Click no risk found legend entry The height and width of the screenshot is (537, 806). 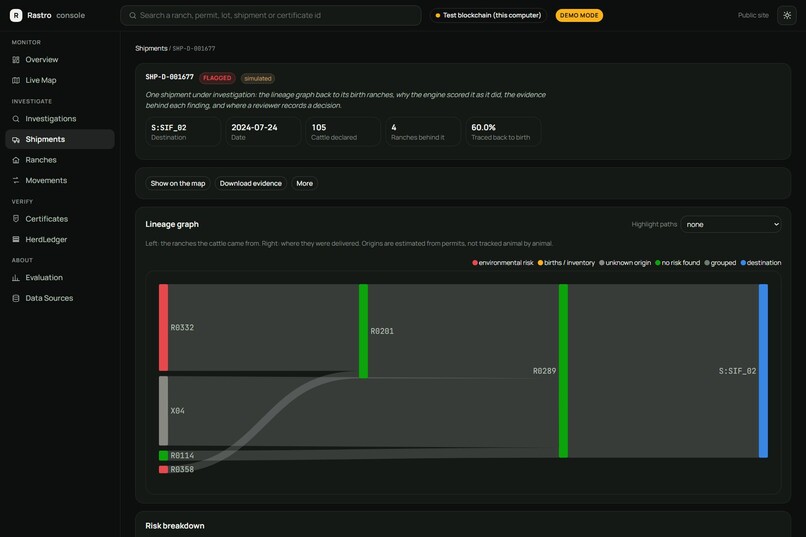pos(677,263)
